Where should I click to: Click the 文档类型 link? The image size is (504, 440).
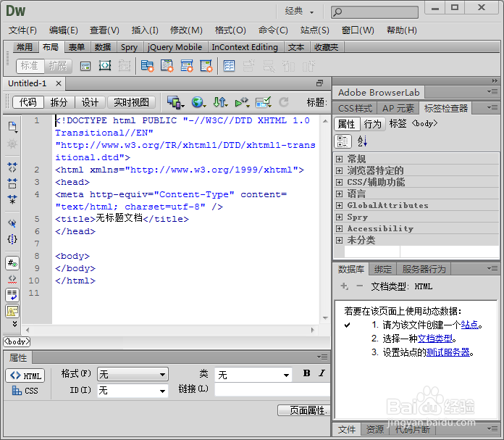point(434,339)
